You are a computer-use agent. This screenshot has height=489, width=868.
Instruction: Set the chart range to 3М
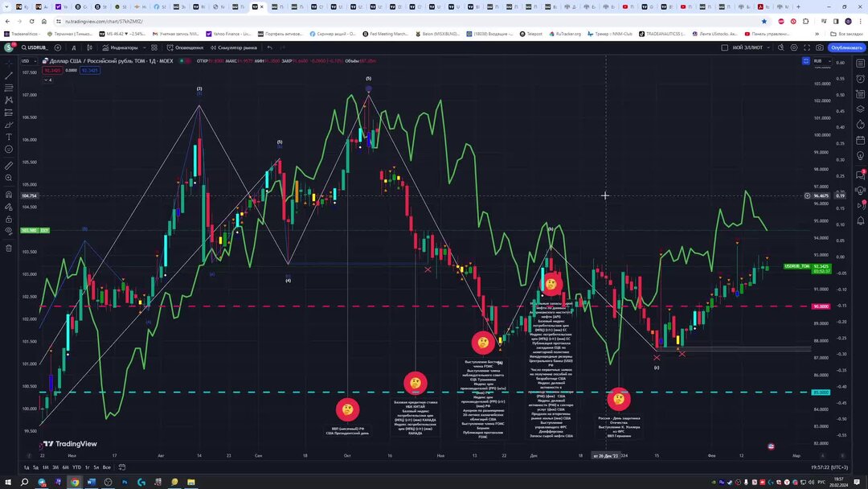click(x=55, y=467)
